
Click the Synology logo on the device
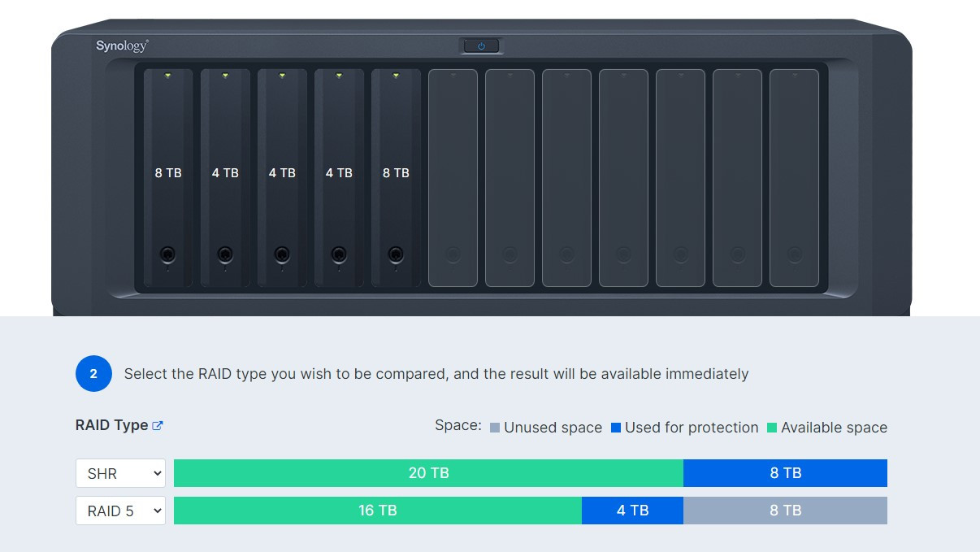click(x=122, y=46)
